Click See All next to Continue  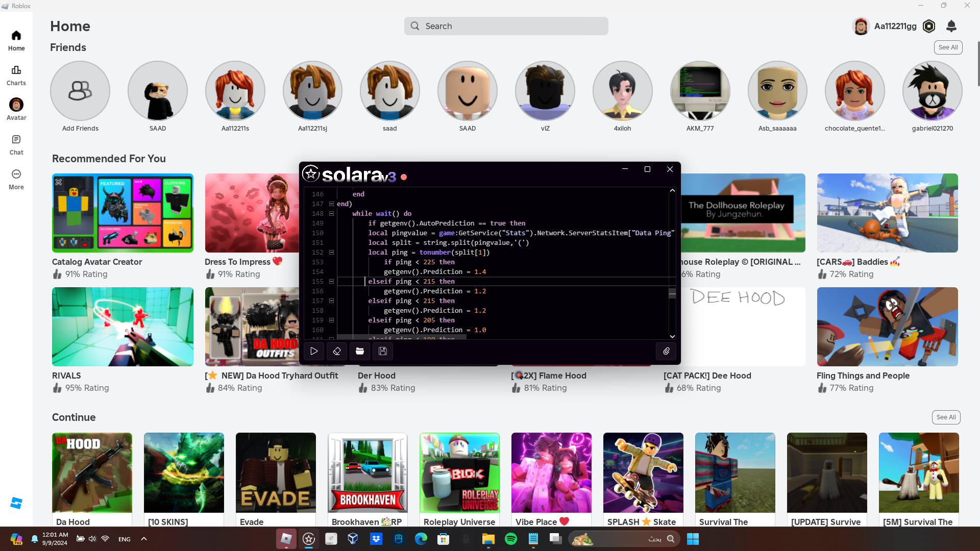(946, 417)
